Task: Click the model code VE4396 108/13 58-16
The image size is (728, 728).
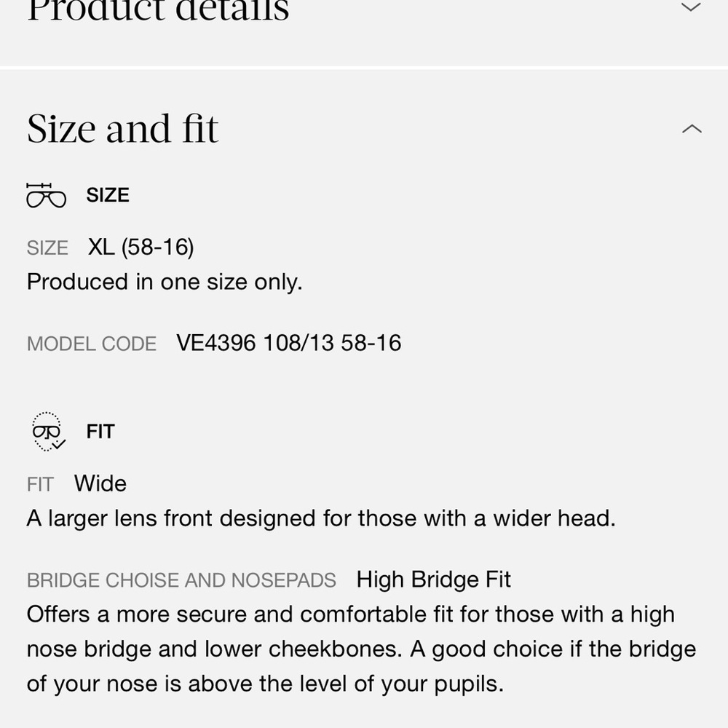Action: 288,342
